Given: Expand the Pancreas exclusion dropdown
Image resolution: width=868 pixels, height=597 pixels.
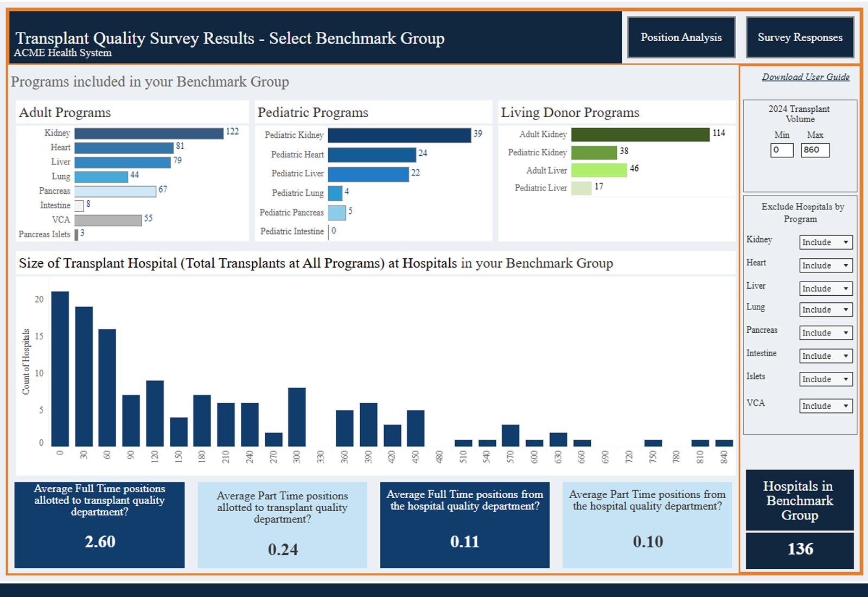Looking at the screenshot, I should point(826,333).
